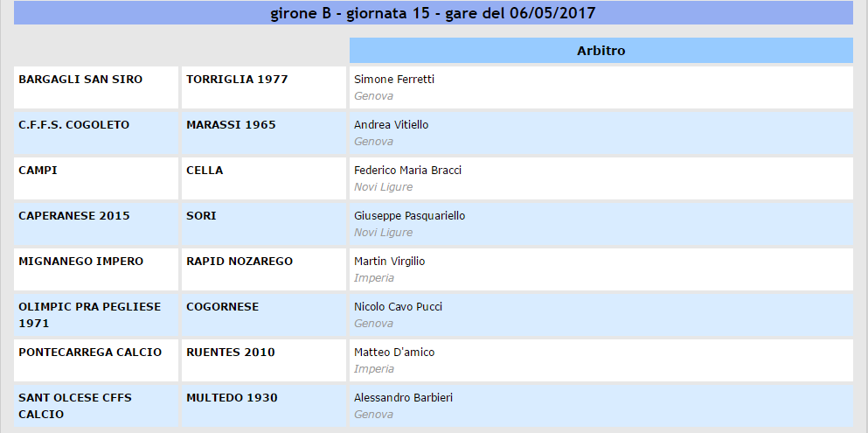Click RAPID NOZAREGO team name
The image size is (868, 433).
tap(240, 261)
